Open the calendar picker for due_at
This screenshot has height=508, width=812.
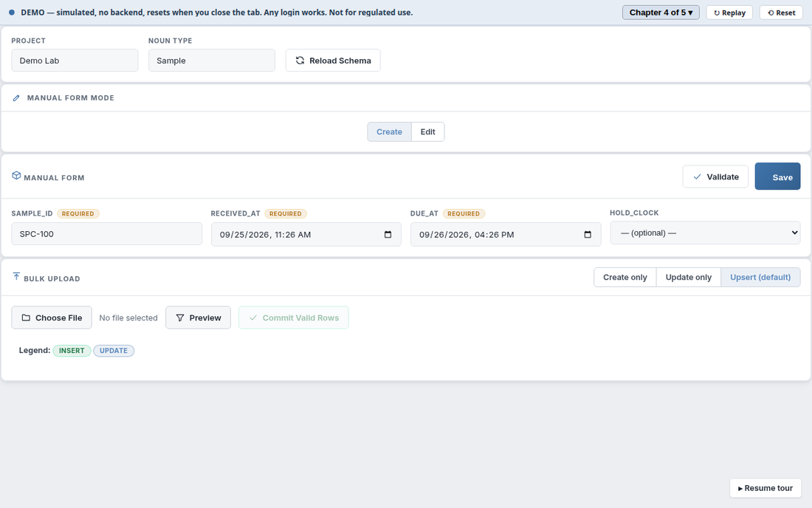click(588, 235)
